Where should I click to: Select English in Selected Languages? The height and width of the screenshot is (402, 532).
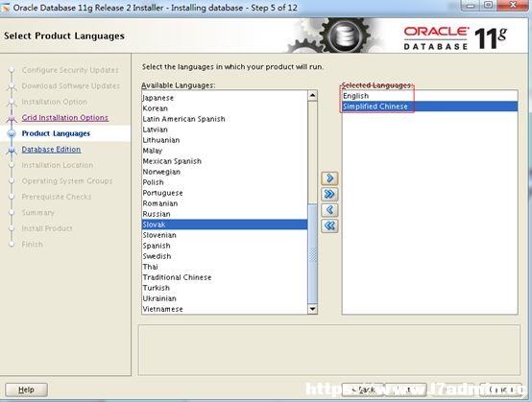click(x=429, y=96)
